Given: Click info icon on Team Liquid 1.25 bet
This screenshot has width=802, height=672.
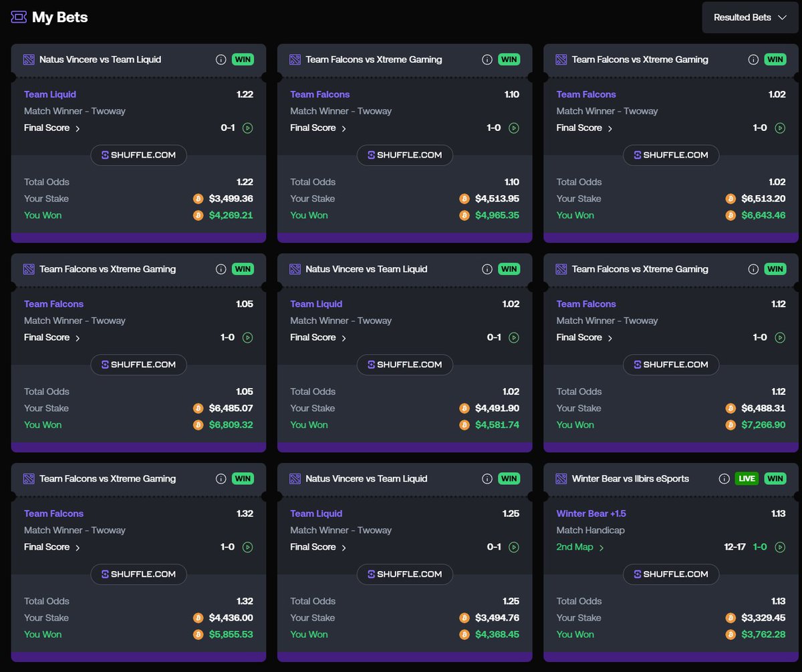Looking at the screenshot, I should click(x=487, y=479).
